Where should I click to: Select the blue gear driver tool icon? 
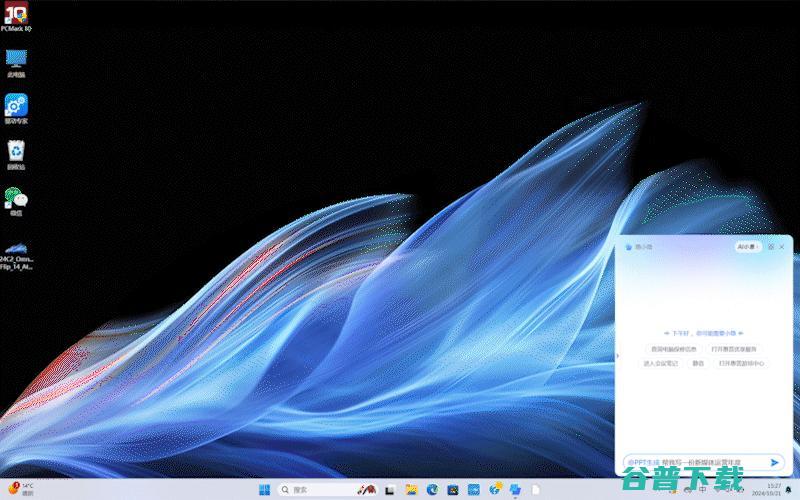pos(16,104)
